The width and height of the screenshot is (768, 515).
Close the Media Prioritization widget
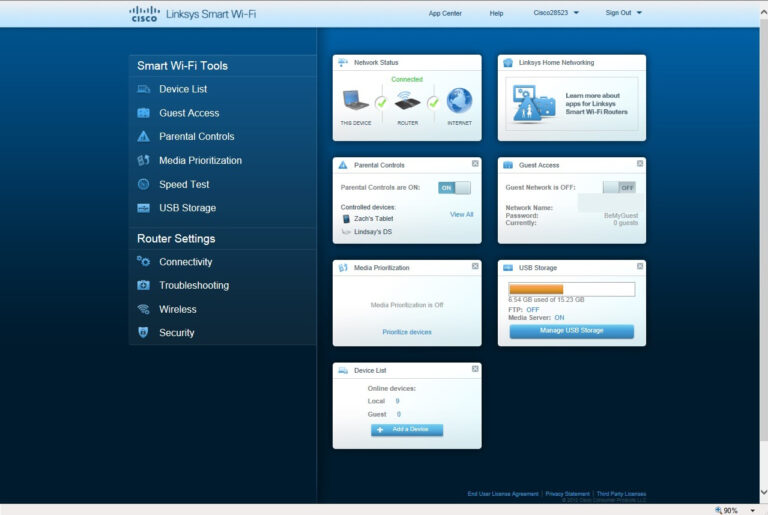475,267
